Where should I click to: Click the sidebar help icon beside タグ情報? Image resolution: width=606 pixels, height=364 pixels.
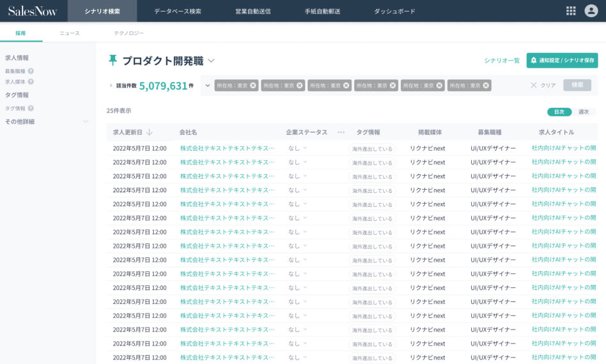[31, 109]
